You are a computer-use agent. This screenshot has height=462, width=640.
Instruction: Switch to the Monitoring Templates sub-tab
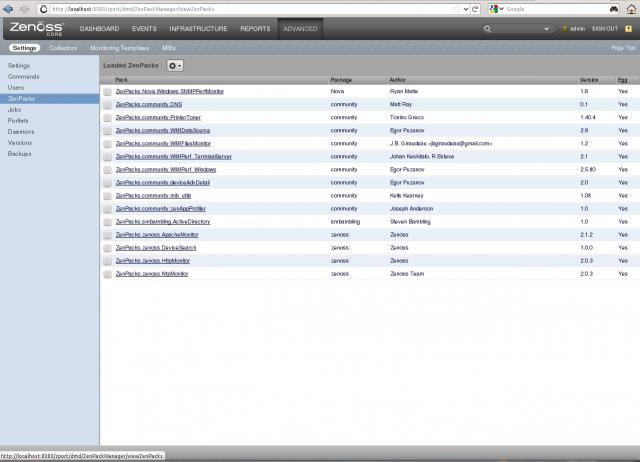[119, 48]
